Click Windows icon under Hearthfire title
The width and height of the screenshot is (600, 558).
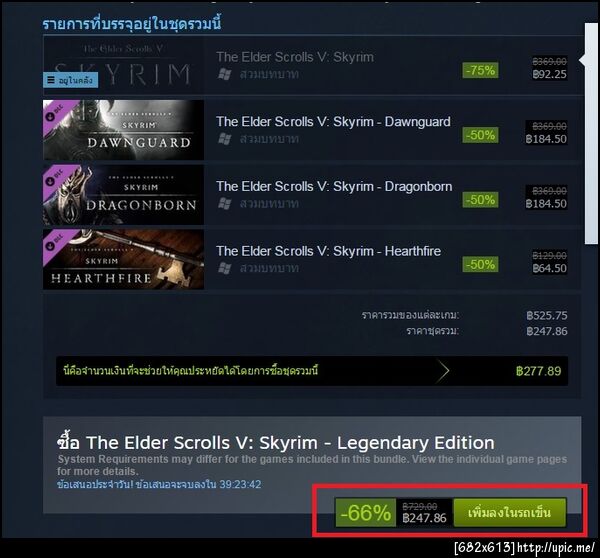click(225, 268)
